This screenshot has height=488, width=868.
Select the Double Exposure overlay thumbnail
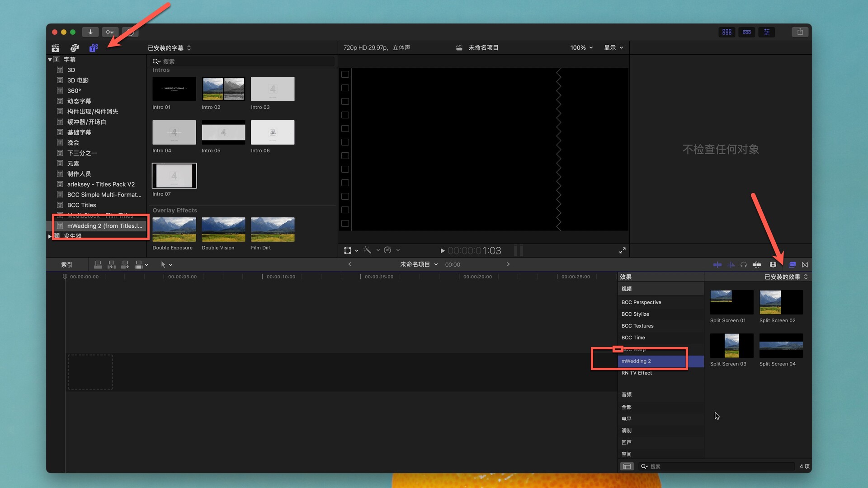click(x=174, y=230)
